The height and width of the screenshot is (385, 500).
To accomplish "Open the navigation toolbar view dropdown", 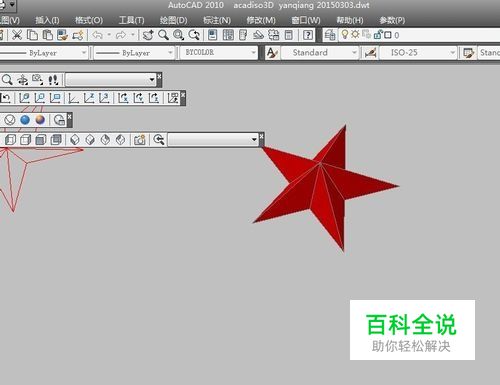I will [x=110, y=80].
